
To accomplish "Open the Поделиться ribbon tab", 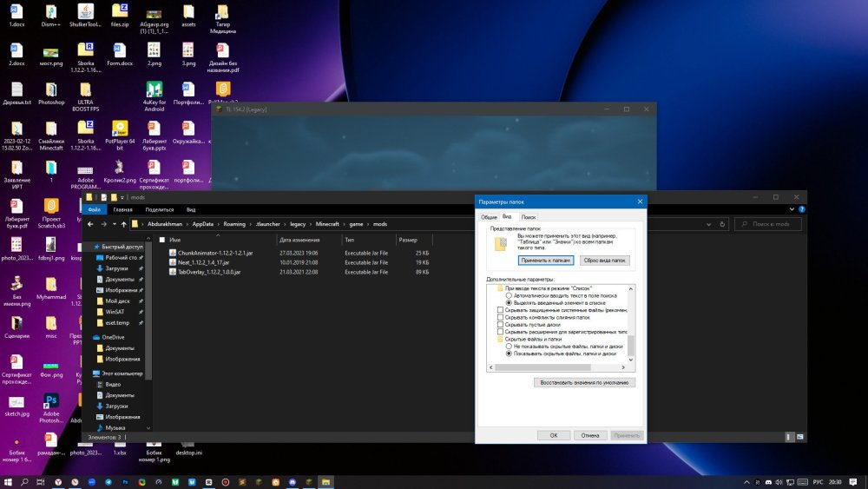I will (160, 209).
